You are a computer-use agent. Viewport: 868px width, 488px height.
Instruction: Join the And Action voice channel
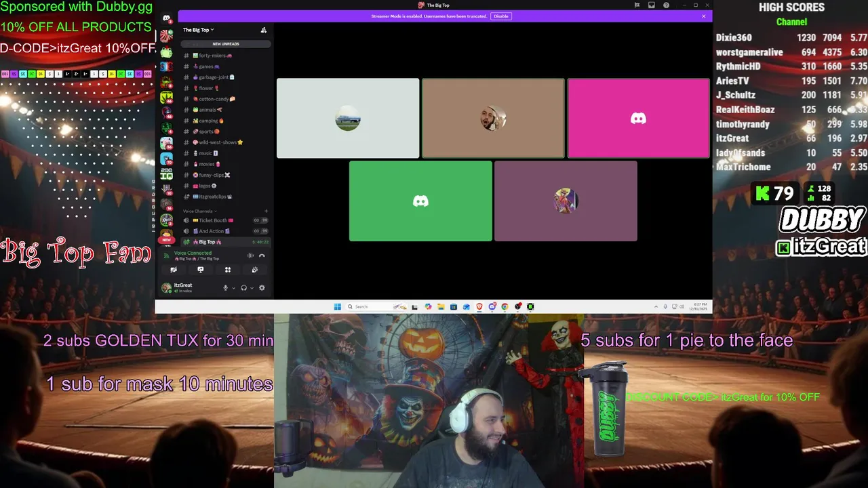[225, 231]
